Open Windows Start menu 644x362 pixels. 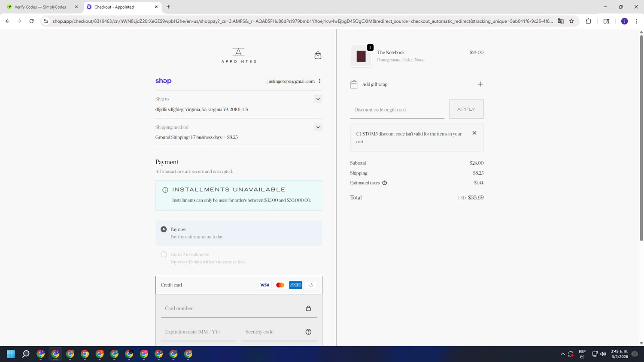coord(11,354)
